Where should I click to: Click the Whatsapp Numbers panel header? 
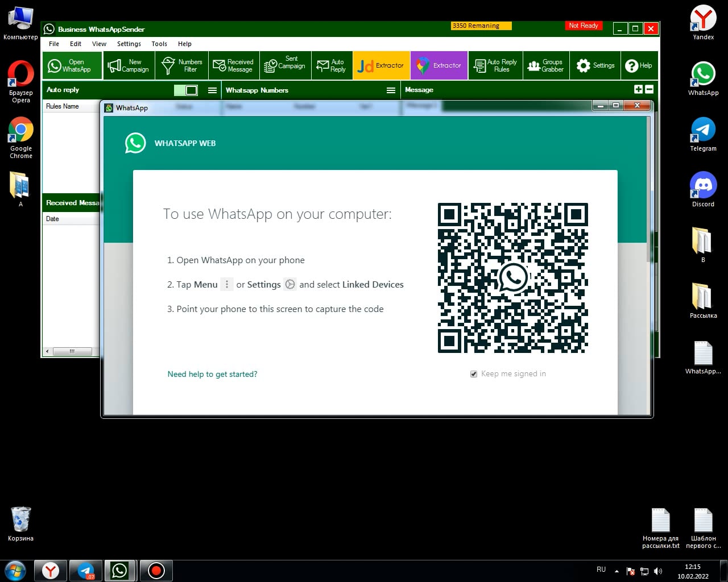pyautogui.click(x=311, y=90)
